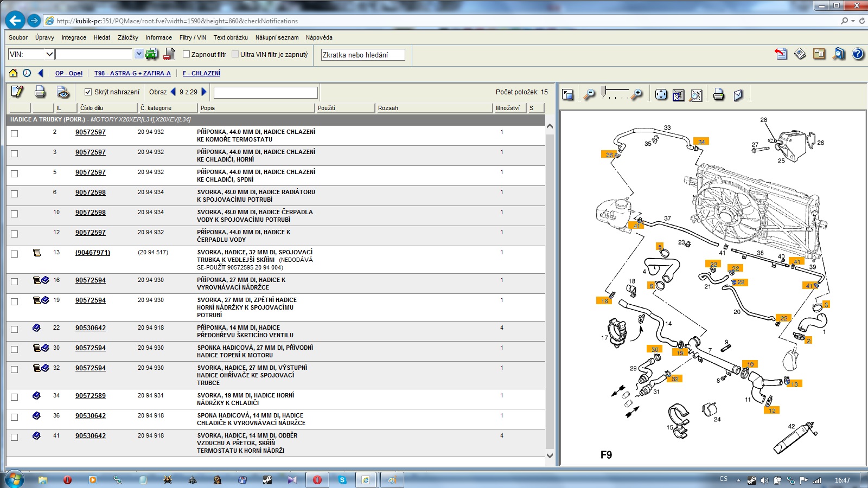Enable the 'Zapnout filtr' checkbox
This screenshot has height=488, width=868.
pos(186,54)
